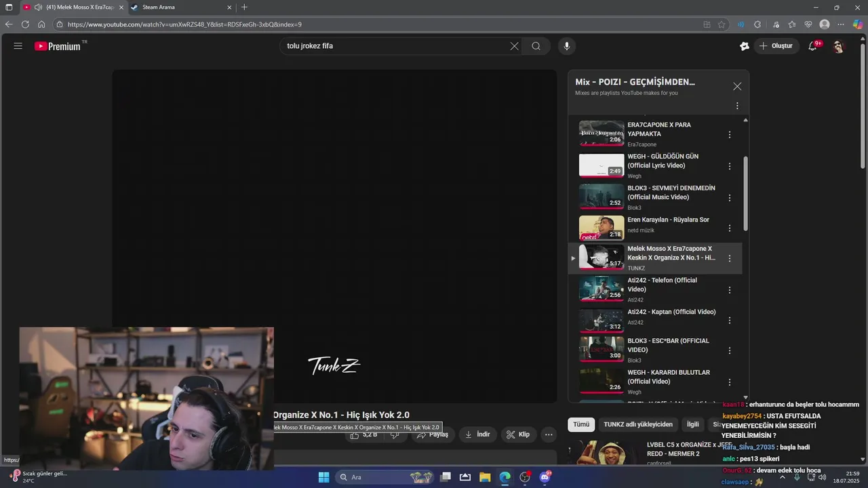Viewport: 868px width, 488px height.
Task: Open options for Eren Karayılan Rüyalara Sor
Action: click(x=730, y=228)
